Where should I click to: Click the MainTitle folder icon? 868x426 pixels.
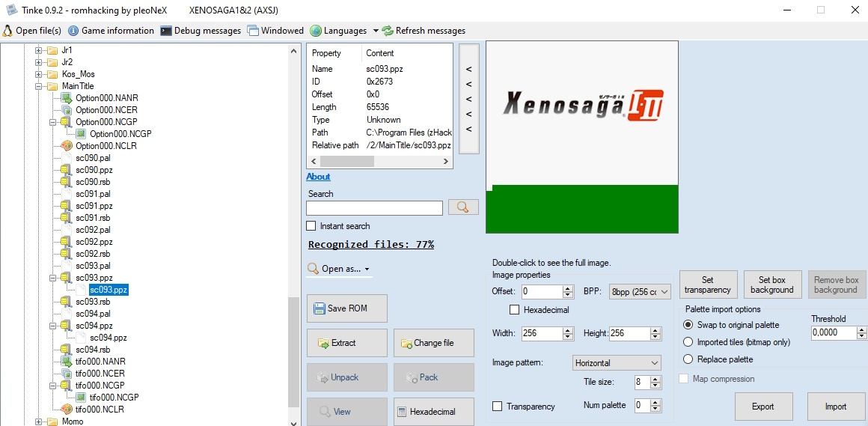[x=52, y=86]
